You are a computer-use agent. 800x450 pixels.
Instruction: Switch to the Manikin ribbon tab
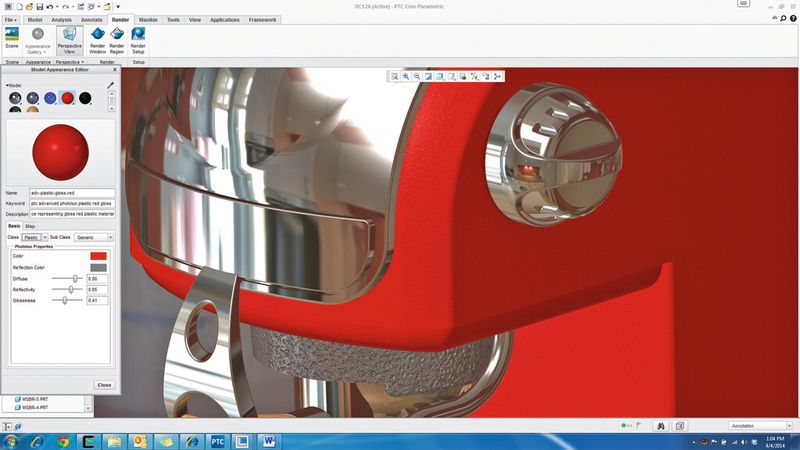148,20
